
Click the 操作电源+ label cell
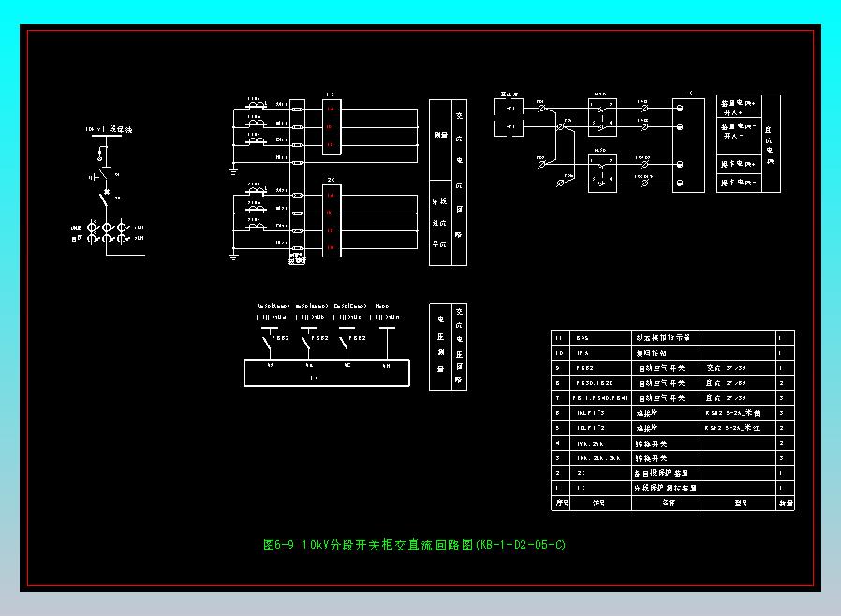[739, 164]
